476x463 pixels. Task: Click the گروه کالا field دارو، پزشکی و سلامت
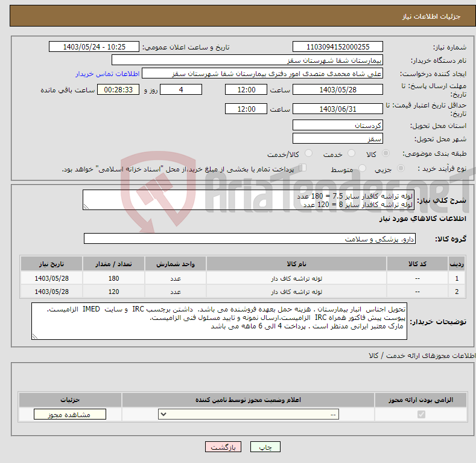(x=250, y=239)
